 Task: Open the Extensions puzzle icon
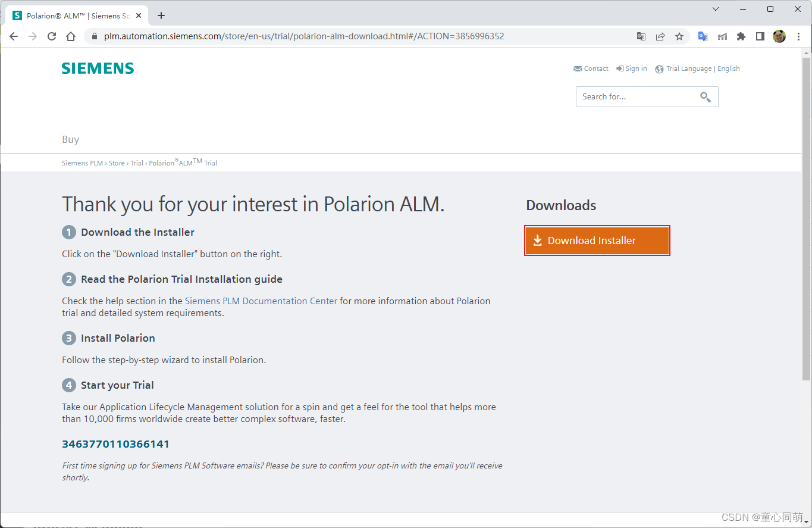(x=741, y=36)
